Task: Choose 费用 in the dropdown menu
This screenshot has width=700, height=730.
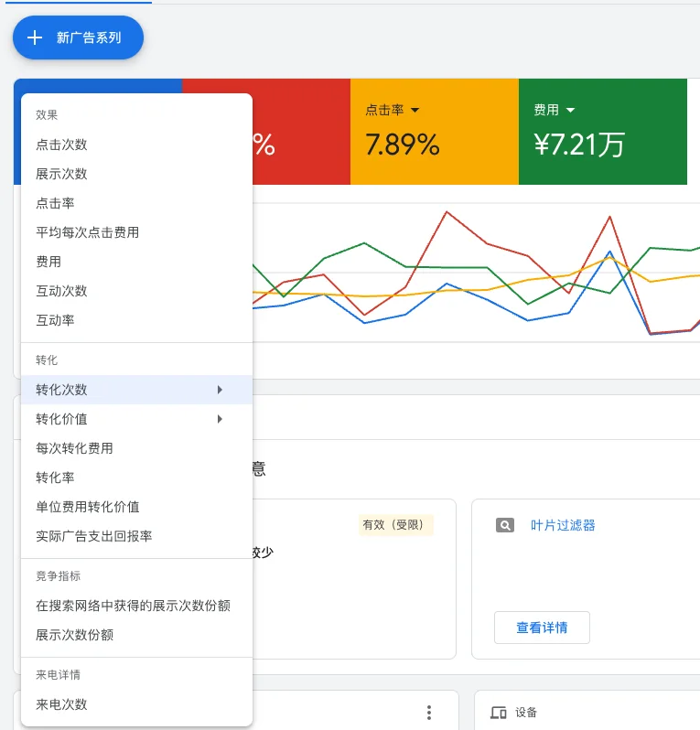Action: tap(136, 262)
